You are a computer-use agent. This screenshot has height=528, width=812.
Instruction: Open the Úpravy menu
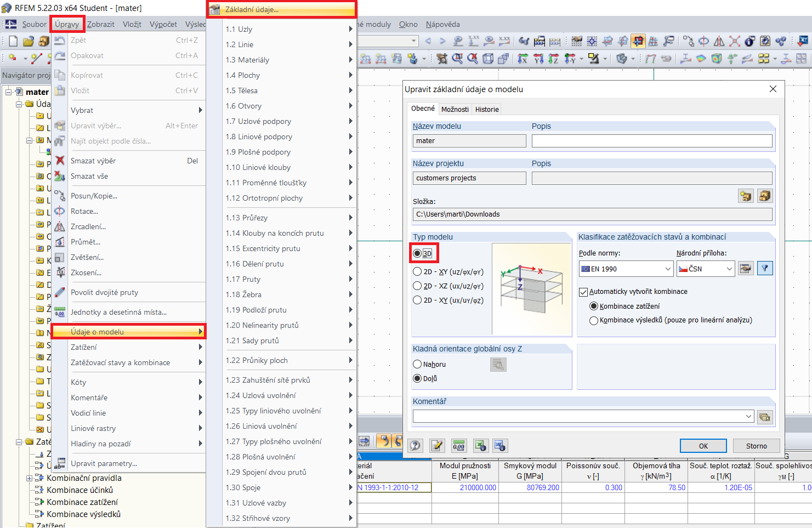67,24
